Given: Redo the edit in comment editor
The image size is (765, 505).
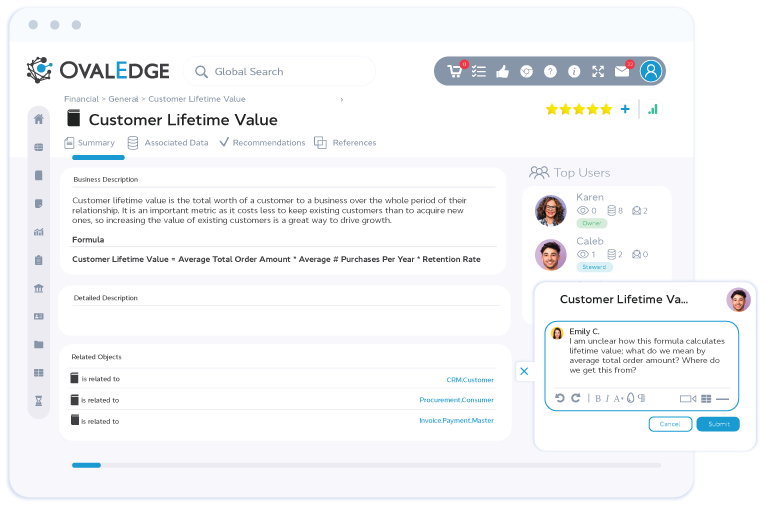Looking at the screenshot, I should [576, 398].
